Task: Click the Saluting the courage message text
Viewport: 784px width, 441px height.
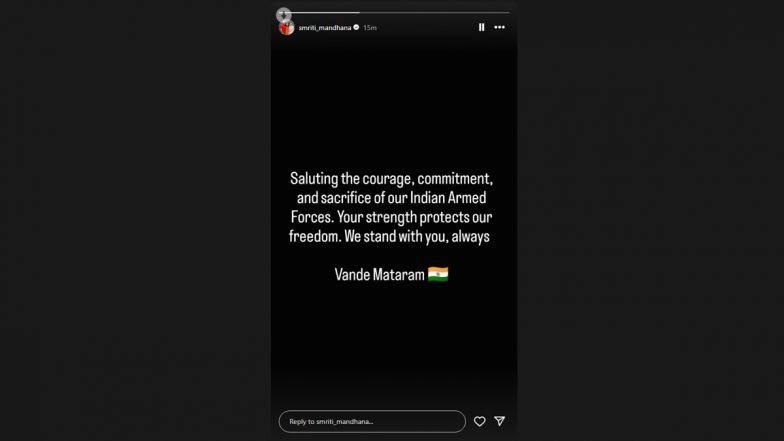Action: point(391,208)
